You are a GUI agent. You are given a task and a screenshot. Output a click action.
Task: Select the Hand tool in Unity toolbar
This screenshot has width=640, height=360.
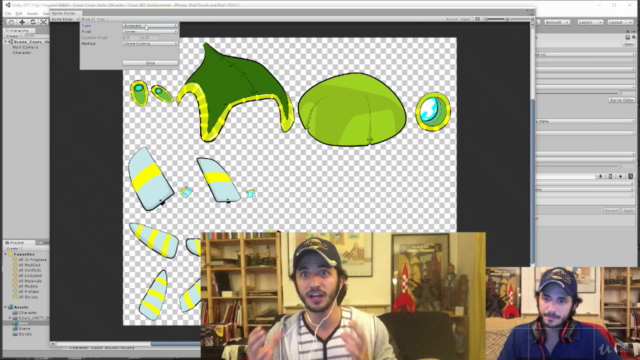point(11,22)
